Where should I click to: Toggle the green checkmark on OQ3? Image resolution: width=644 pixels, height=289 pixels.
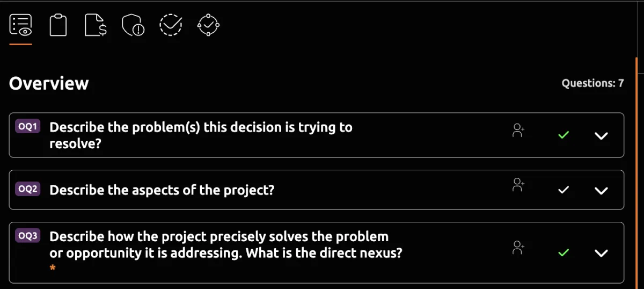(563, 252)
